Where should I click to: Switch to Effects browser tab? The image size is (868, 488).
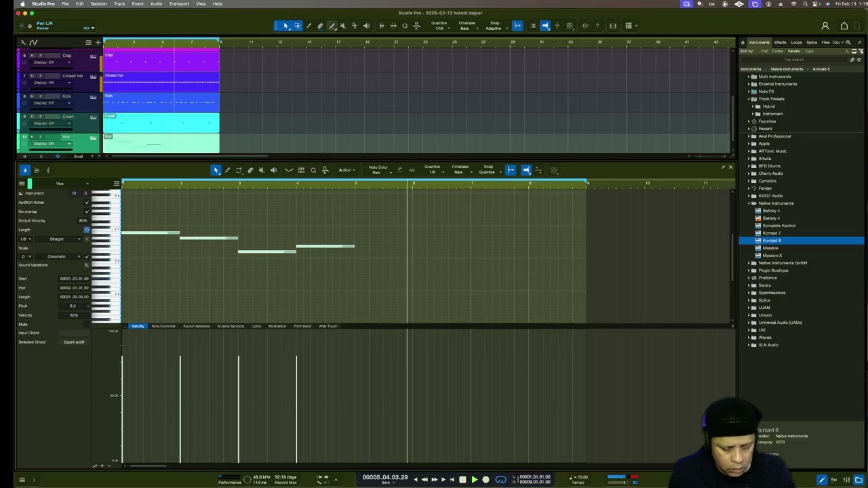[781, 42]
